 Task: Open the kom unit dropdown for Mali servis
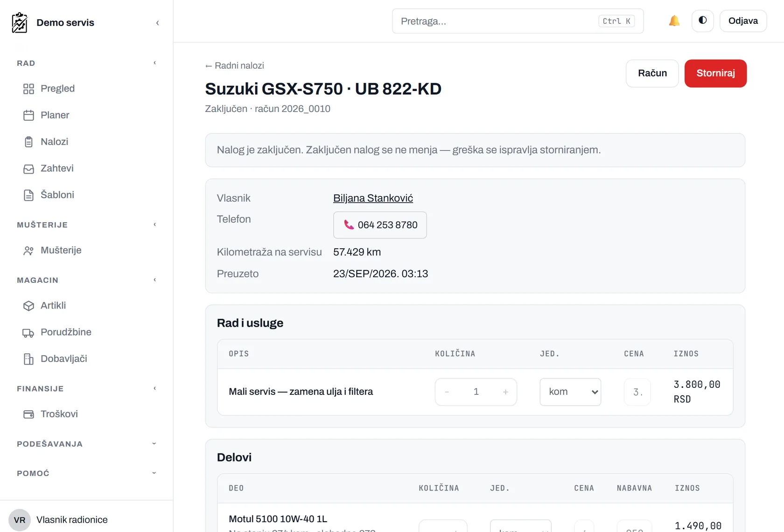click(x=570, y=392)
